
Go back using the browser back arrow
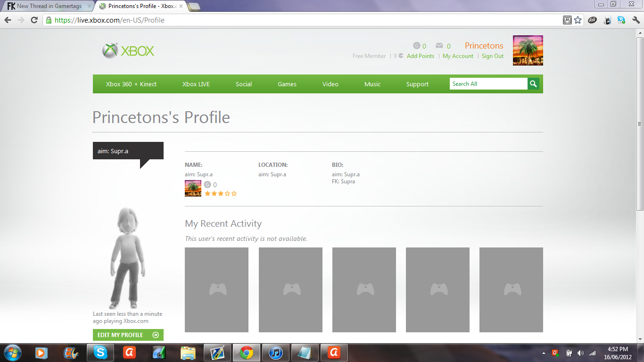[x=8, y=20]
